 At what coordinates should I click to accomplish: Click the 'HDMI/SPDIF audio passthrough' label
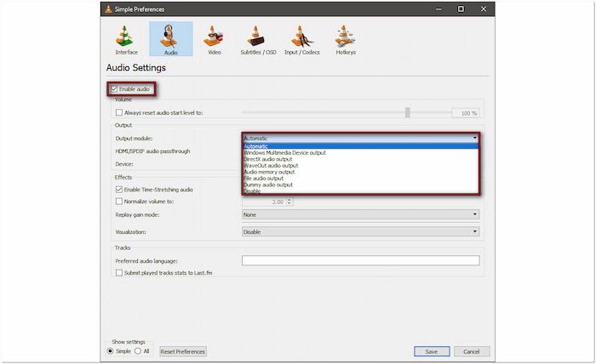(152, 151)
